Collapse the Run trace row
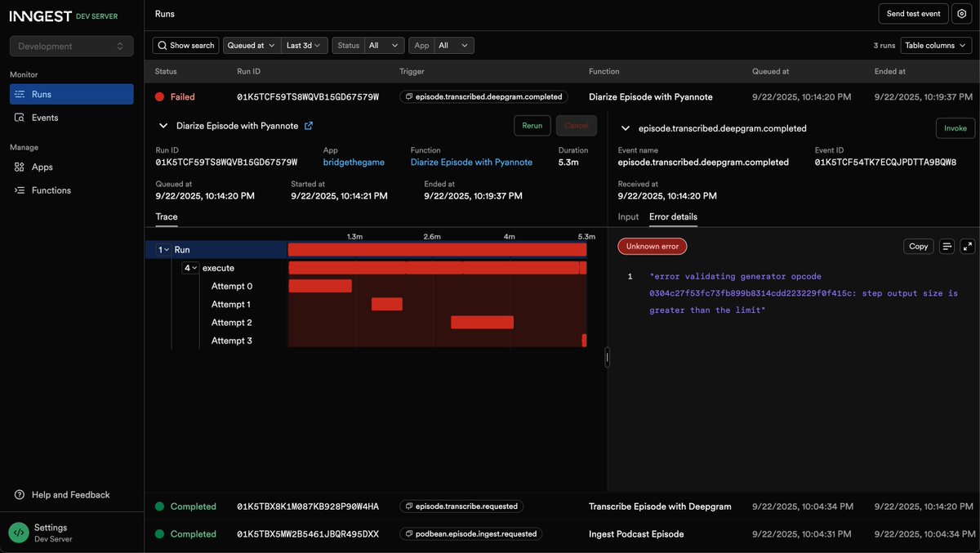Viewport: 980px width, 553px height. [163, 250]
